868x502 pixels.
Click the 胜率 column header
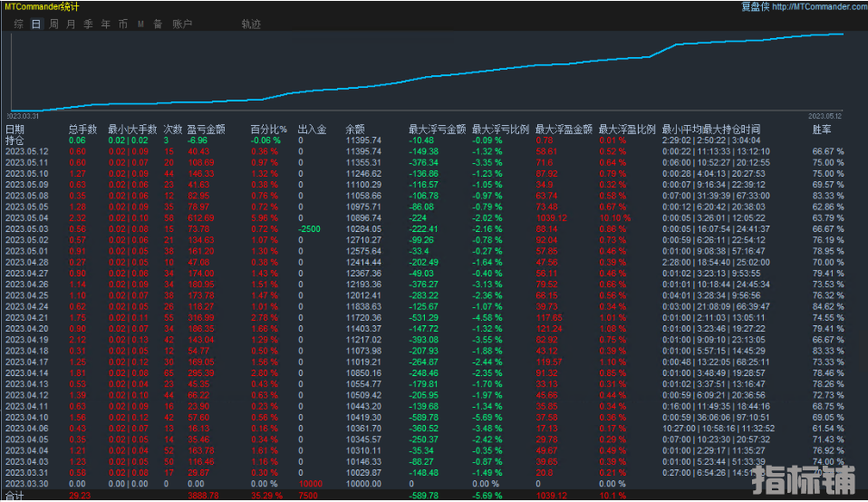[821, 130]
